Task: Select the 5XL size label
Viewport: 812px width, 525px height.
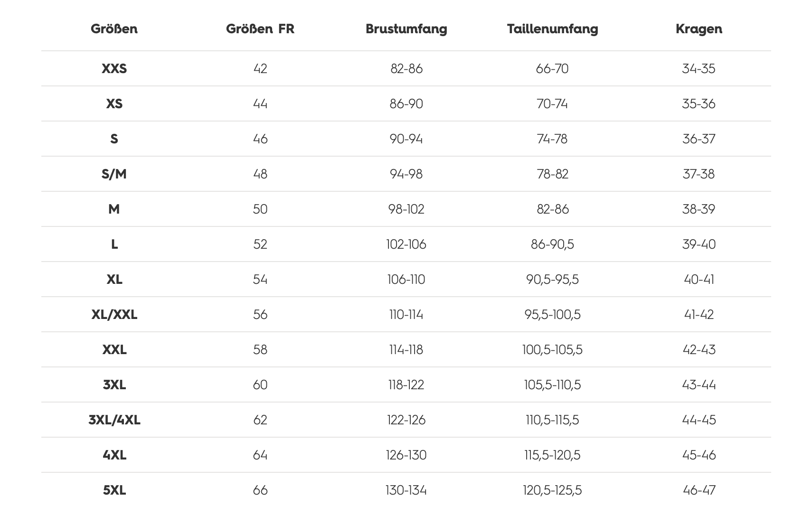Action: (114, 490)
